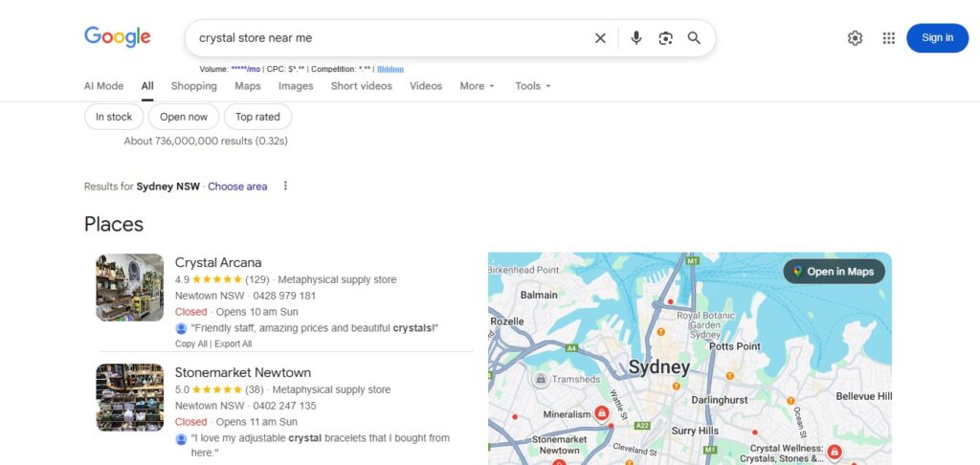Switch to the Maps tab

coord(248,86)
